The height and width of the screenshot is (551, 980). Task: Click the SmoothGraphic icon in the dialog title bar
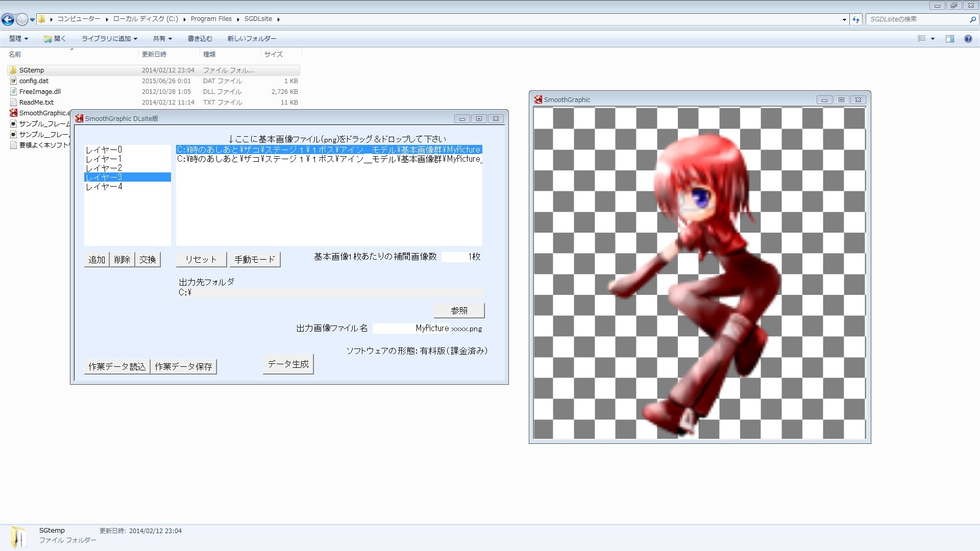pyautogui.click(x=80, y=118)
